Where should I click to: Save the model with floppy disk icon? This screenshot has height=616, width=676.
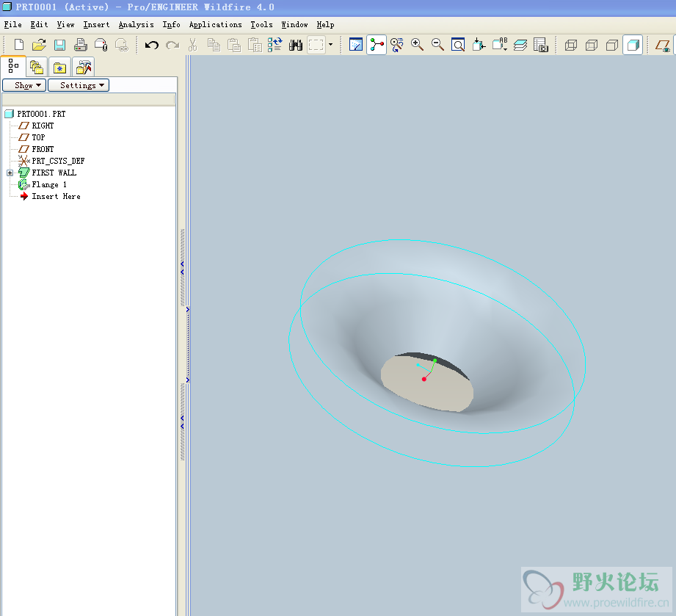tap(59, 45)
